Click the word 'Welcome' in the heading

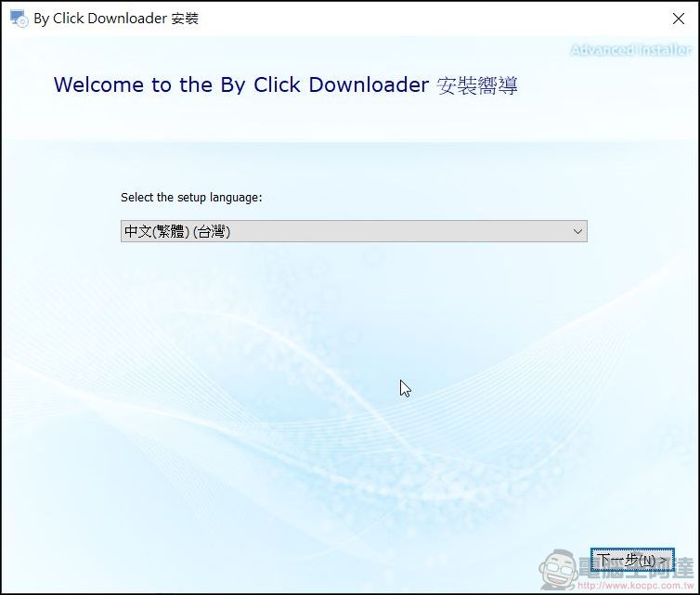coord(98,84)
